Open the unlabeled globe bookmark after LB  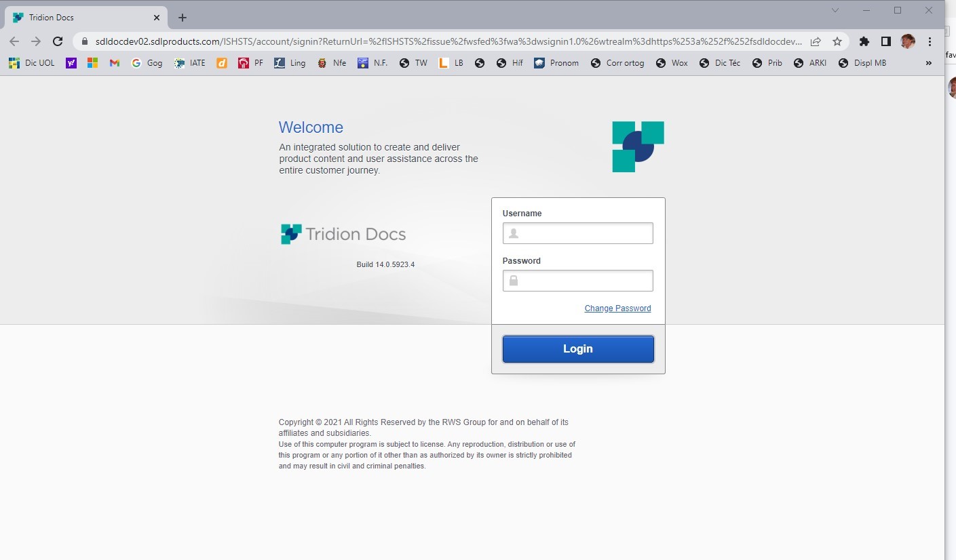coord(480,63)
